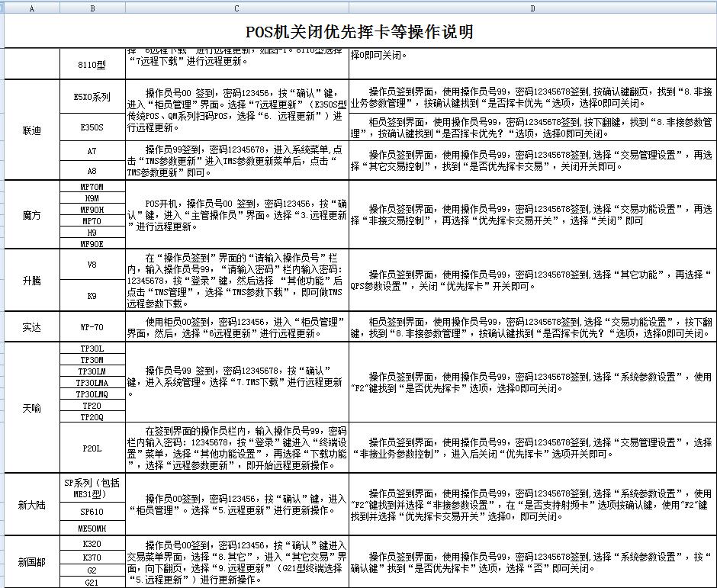
Task: Select the P20L model cell
Action: (x=92, y=448)
